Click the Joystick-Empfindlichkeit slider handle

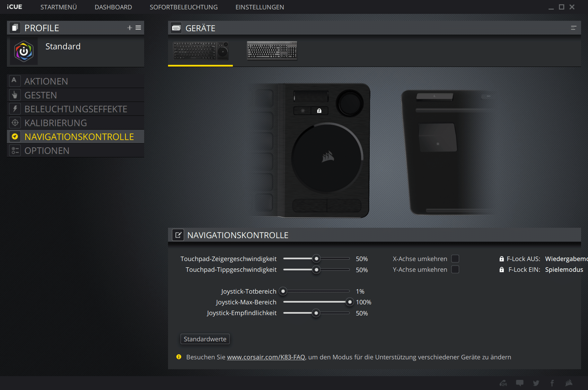tap(316, 313)
